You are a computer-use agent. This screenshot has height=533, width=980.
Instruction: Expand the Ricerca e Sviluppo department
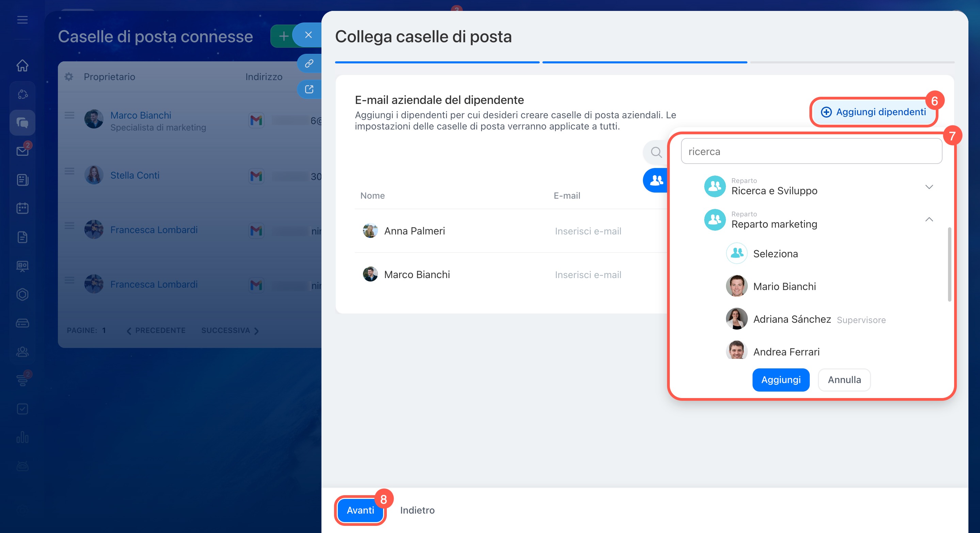929,187
